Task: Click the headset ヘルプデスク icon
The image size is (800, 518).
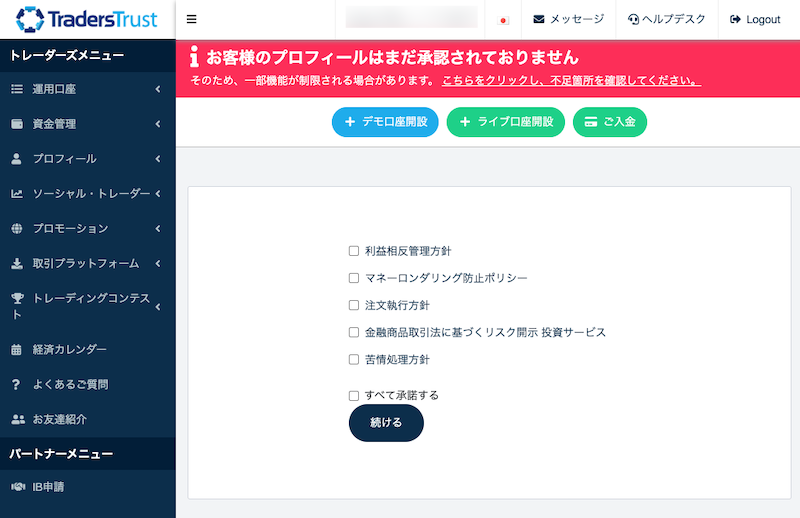Action: [634, 19]
